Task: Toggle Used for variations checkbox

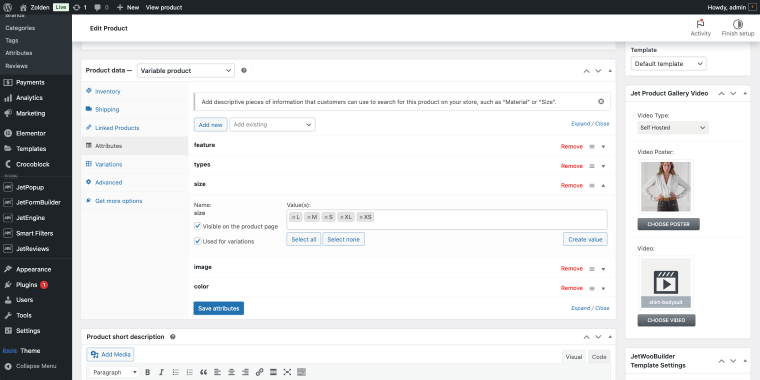Action: [198, 241]
